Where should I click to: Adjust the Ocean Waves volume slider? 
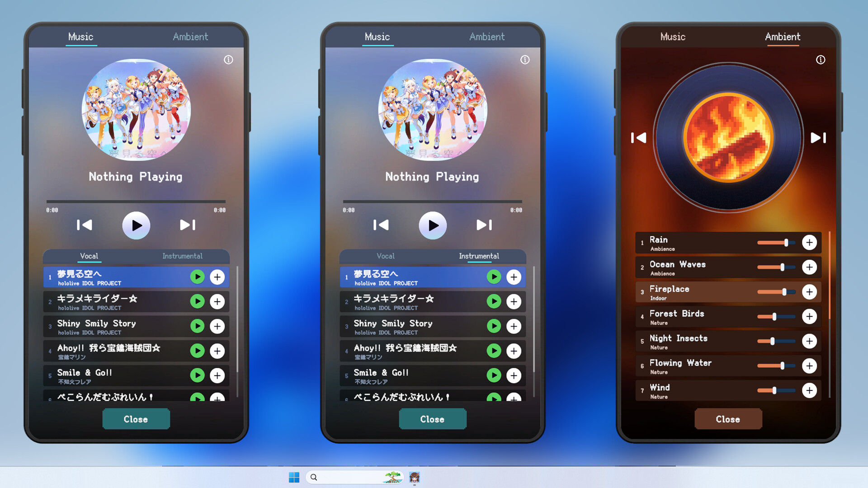coord(776,267)
